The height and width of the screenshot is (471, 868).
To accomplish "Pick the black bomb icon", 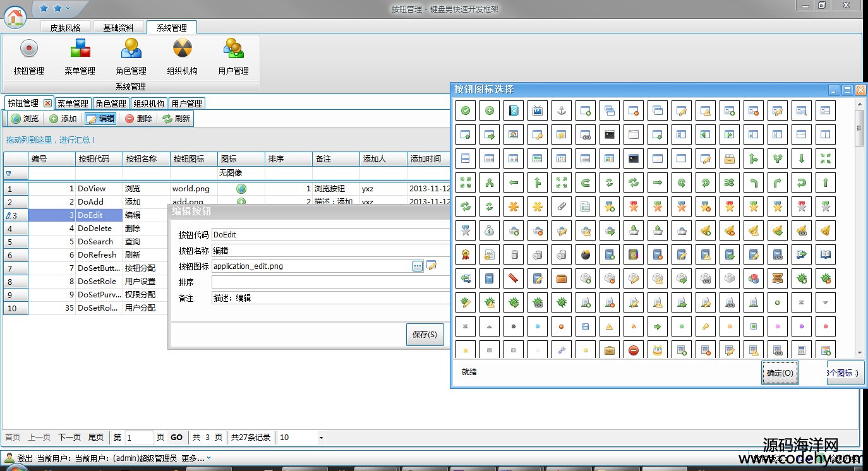I will 586,255.
